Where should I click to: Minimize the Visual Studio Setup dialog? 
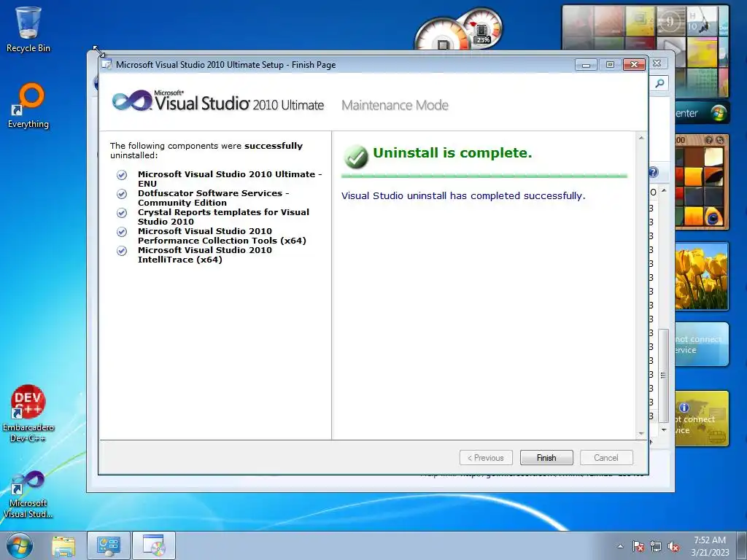[x=586, y=64]
